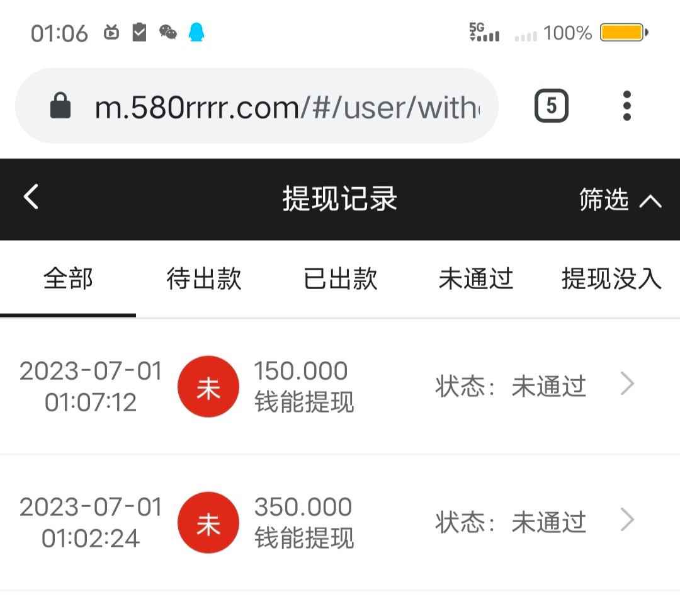Open details chevron for 350.000 withdrawal

627,520
